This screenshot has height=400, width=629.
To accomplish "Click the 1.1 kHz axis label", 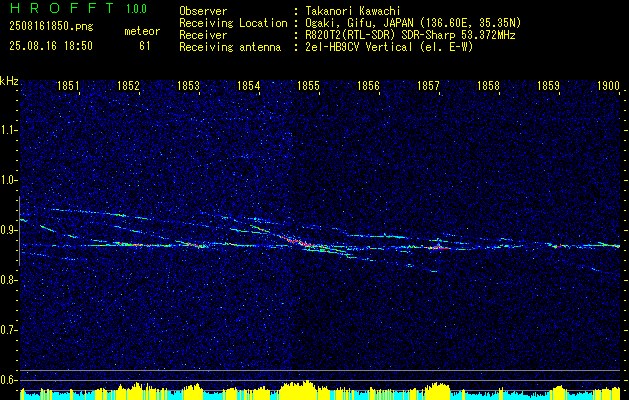I will 7,130.
